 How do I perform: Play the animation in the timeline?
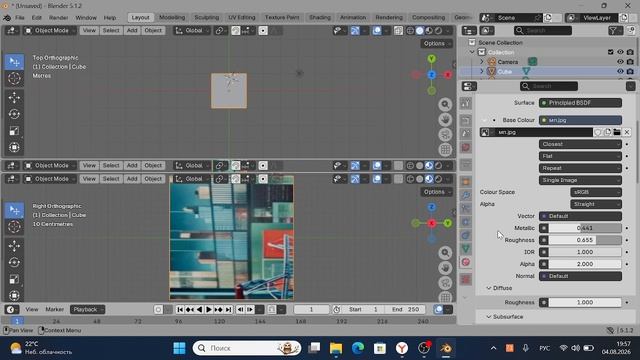point(209,310)
